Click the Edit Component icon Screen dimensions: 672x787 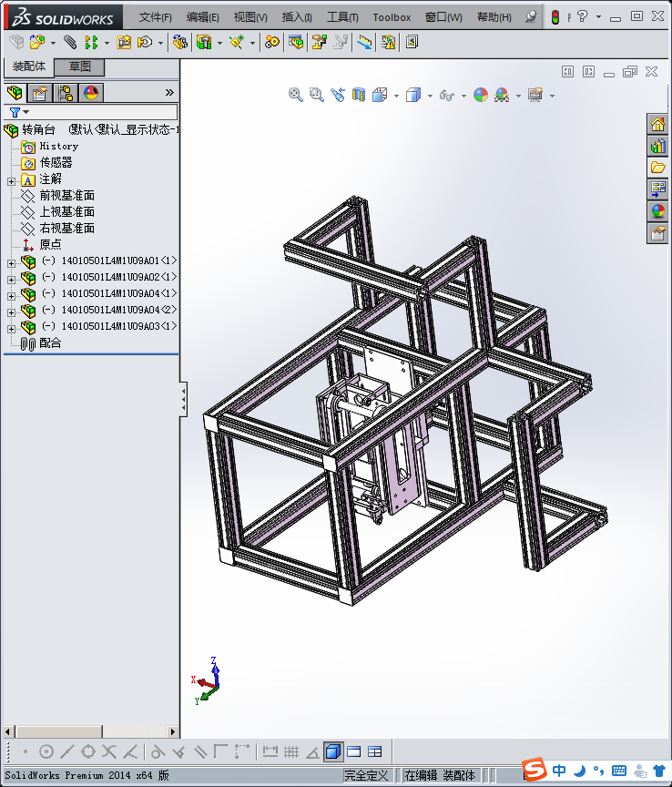(16, 42)
